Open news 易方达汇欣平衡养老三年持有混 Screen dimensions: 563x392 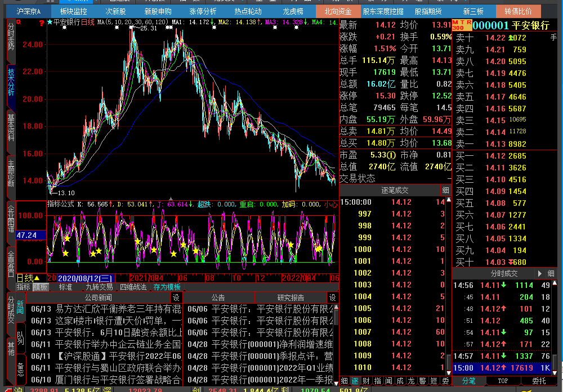click(106, 309)
